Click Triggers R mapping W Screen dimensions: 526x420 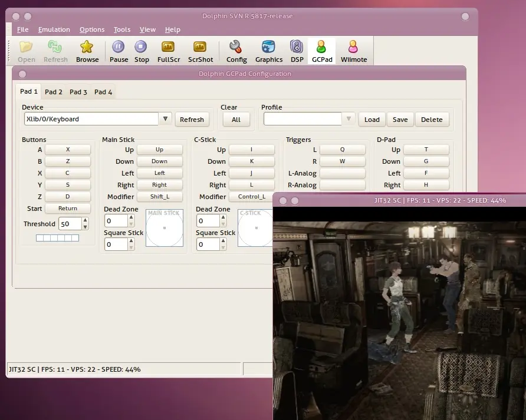point(342,161)
